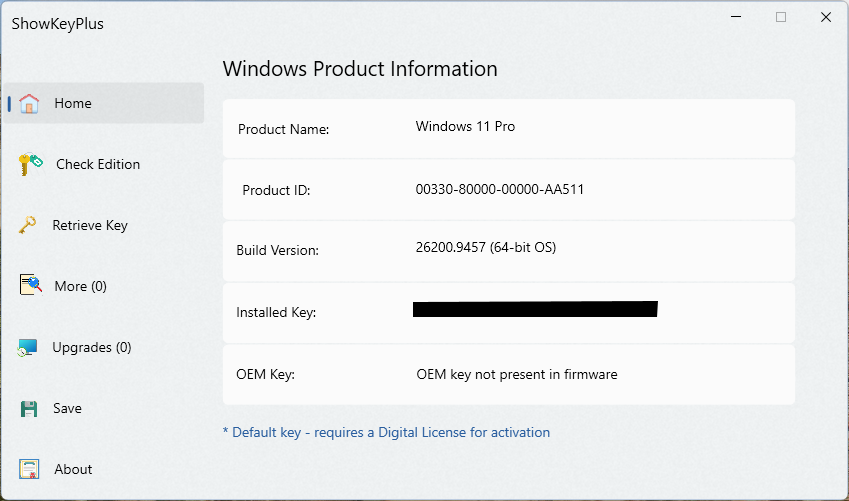
Task: Click the About certificate icon
Action: [x=29, y=469]
